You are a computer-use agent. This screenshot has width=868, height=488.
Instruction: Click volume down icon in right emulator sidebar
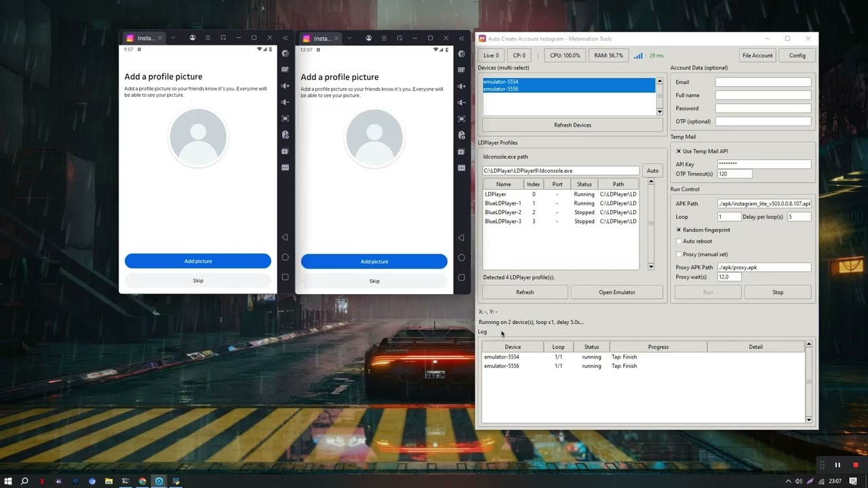click(x=461, y=102)
